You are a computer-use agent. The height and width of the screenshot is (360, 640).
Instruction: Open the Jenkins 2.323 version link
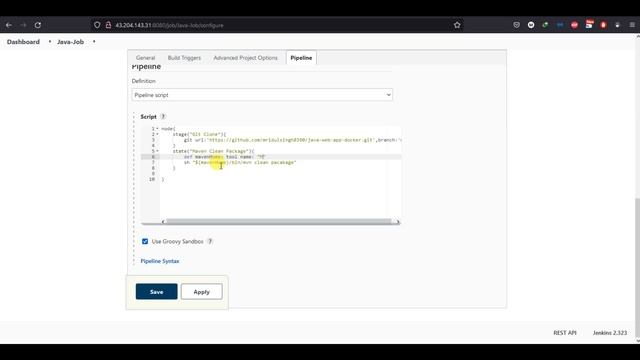pyautogui.click(x=610, y=333)
